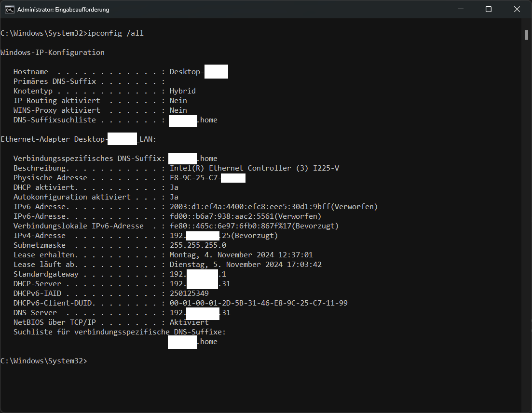532x413 pixels.
Task: Close the Eingabeaufforderung window
Action: pyautogui.click(x=517, y=9)
